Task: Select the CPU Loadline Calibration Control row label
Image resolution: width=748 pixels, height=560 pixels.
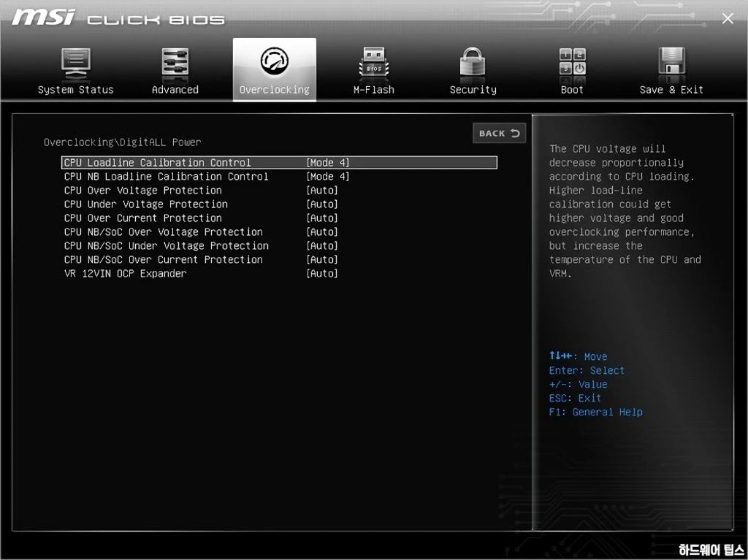Action: tap(158, 163)
